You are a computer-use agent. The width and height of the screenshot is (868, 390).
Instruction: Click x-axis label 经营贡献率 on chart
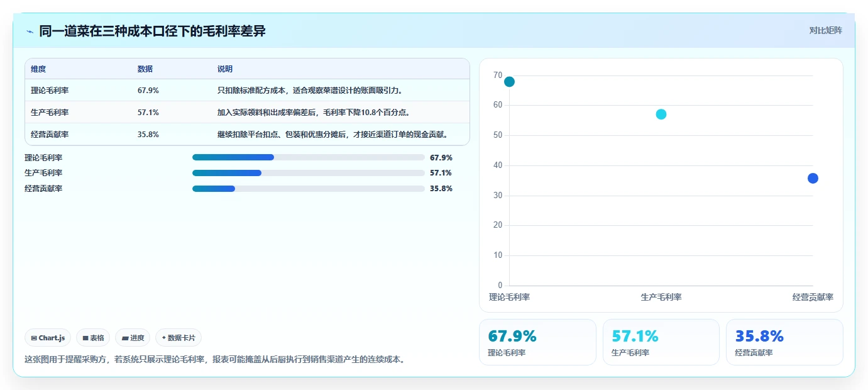(813, 297)
